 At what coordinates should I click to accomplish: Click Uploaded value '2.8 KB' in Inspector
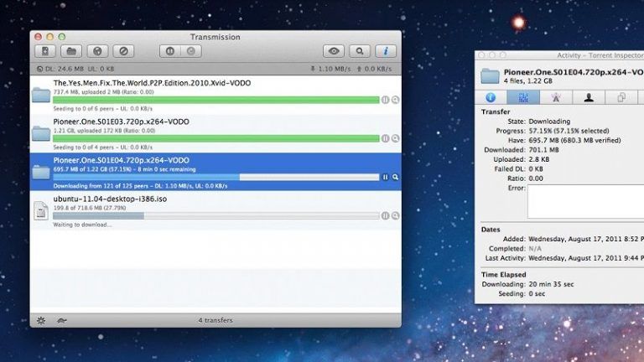point(539,159)
